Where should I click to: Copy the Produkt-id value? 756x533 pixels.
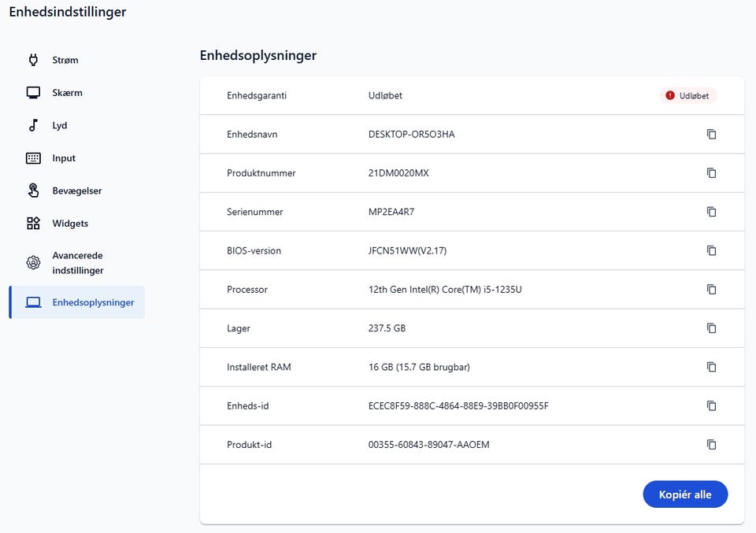click(x=711, y=445)
